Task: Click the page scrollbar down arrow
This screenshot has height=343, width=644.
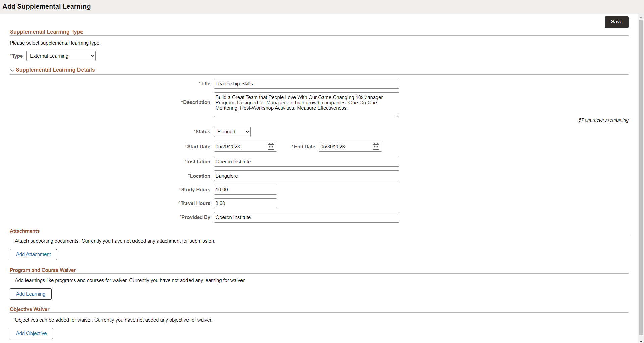Action: [641, 341]
